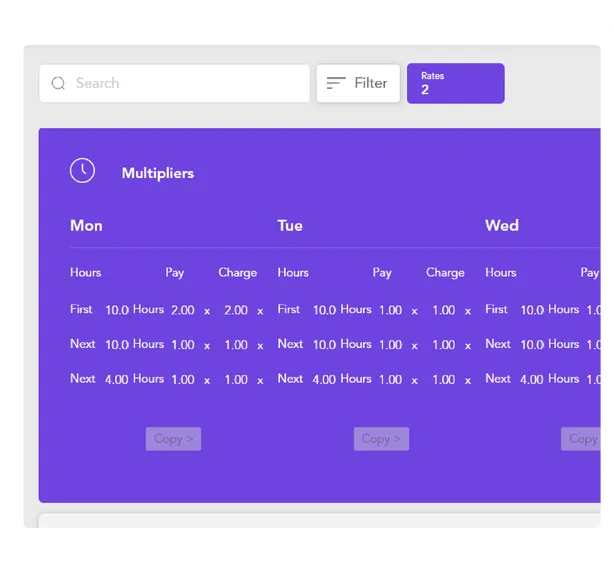Image resolution: width=614 pixels, height=570 pixels.
Task: Click Monday's Next 10.0 Hours charge 1.00
Action: 236,345
